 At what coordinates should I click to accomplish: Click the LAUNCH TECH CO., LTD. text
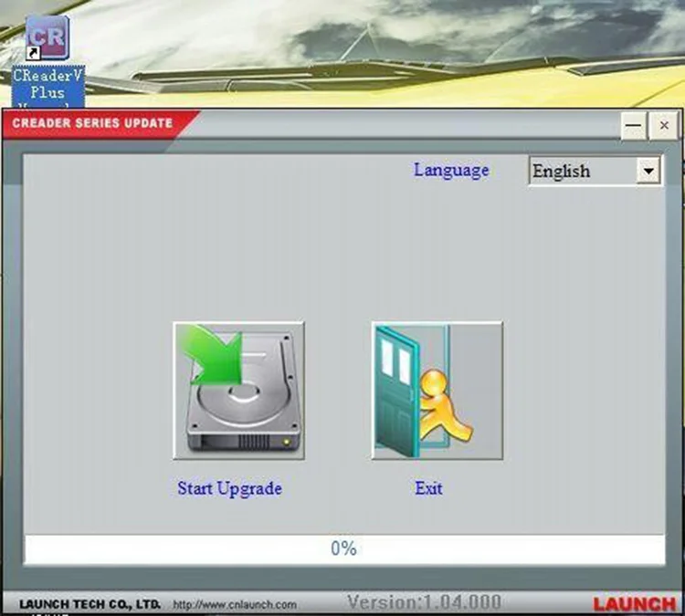pyautogui.click(x=90, y=604)
